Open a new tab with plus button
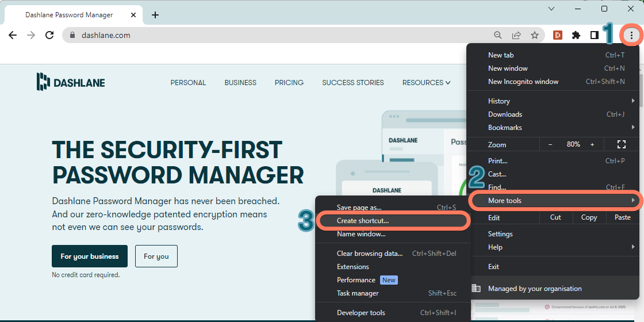The image size is (644, 322). [x=155, y=15]
